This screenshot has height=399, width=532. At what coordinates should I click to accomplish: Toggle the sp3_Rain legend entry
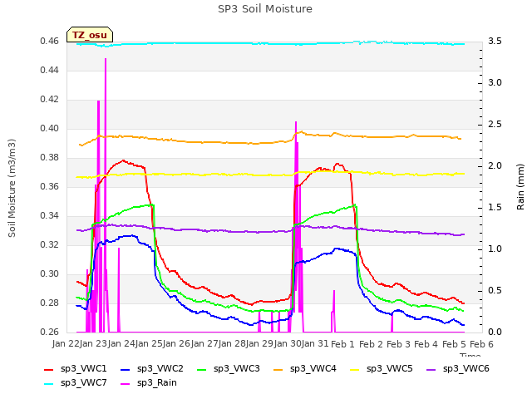click(x=149, y=383)
